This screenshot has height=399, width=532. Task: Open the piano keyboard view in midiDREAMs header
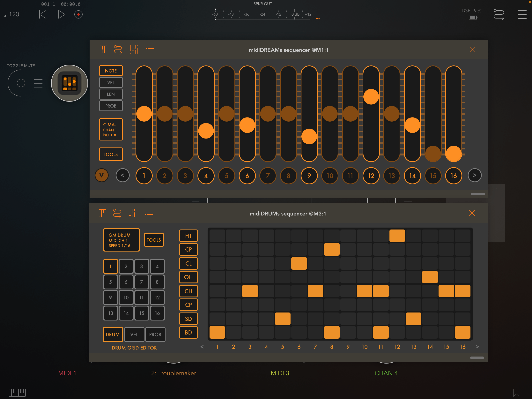[x=103, y=49]
